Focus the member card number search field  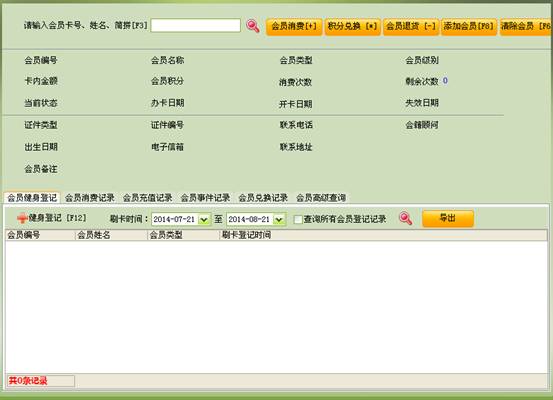click(196, 25)
